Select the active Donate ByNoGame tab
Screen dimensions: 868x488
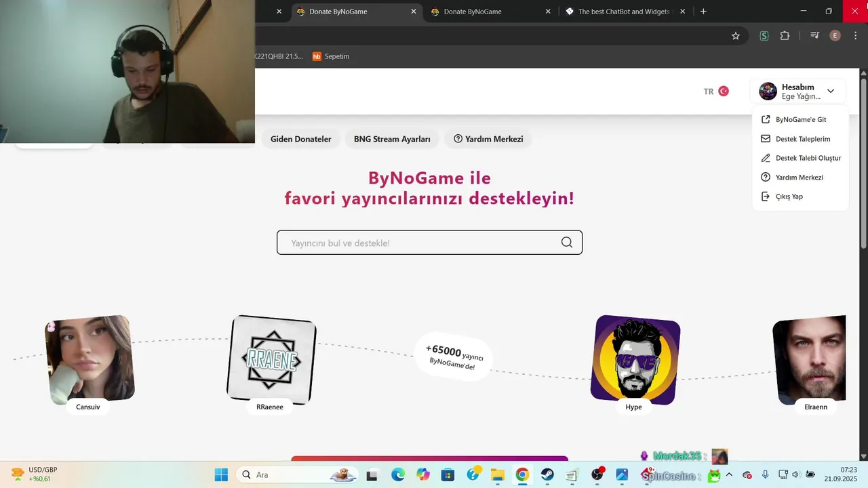357,12
